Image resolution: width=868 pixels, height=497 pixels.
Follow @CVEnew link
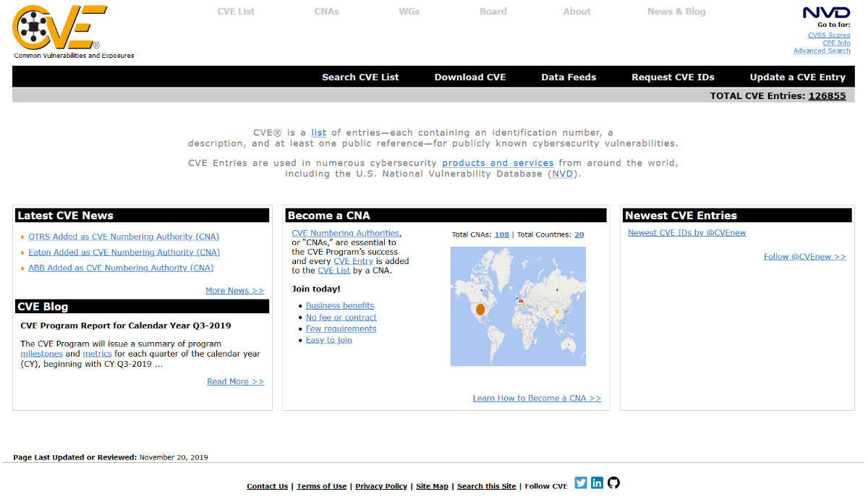click(x=804, y=257)
